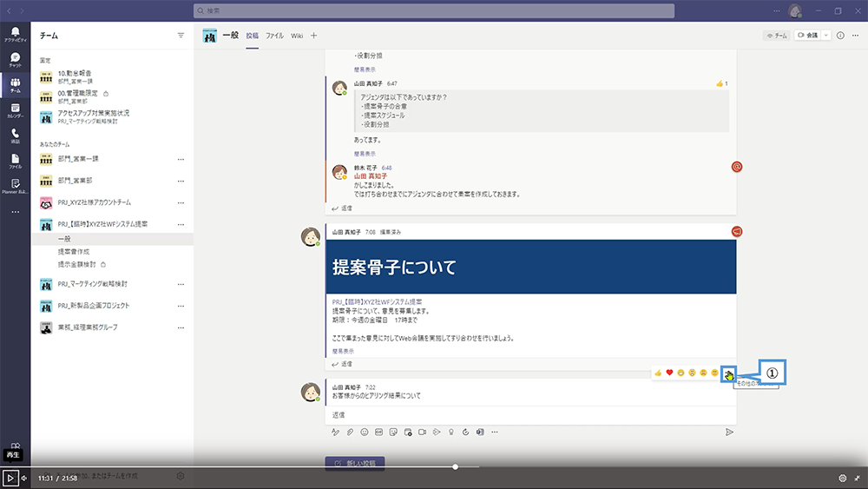The image size is (868, 489).
Task: Click the 新しい投稿 (New post) button
Action: click(x=355, y=463)
